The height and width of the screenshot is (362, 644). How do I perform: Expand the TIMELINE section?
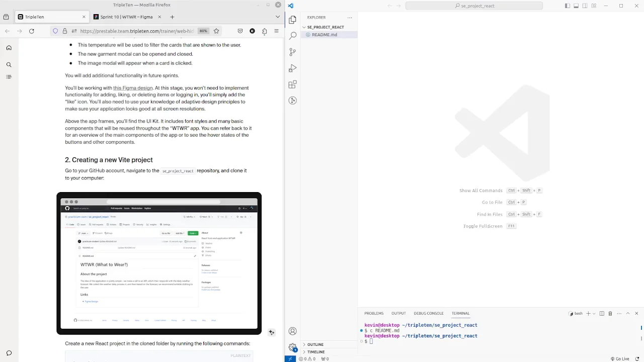(x=316, y=351)
